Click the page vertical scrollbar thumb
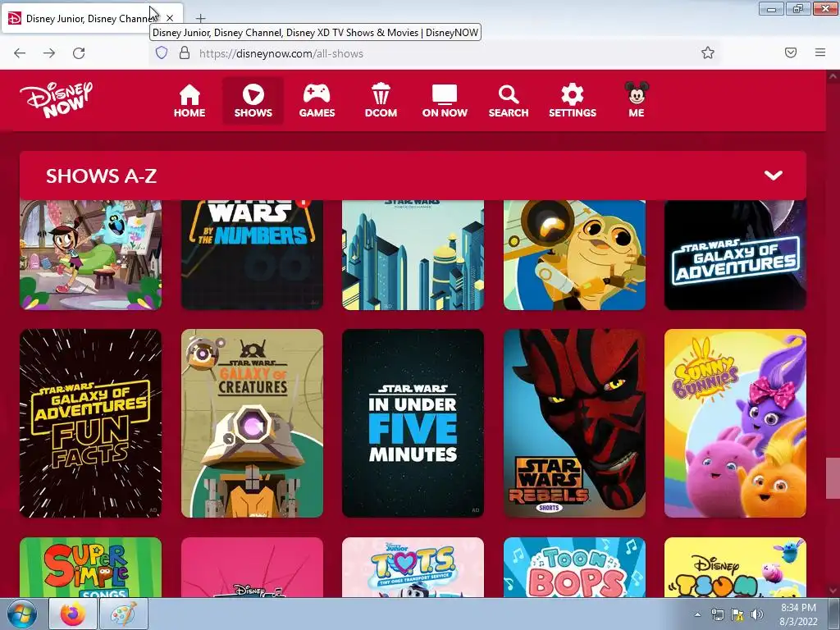Screen dimensions: 840x630 pos(833,477)
